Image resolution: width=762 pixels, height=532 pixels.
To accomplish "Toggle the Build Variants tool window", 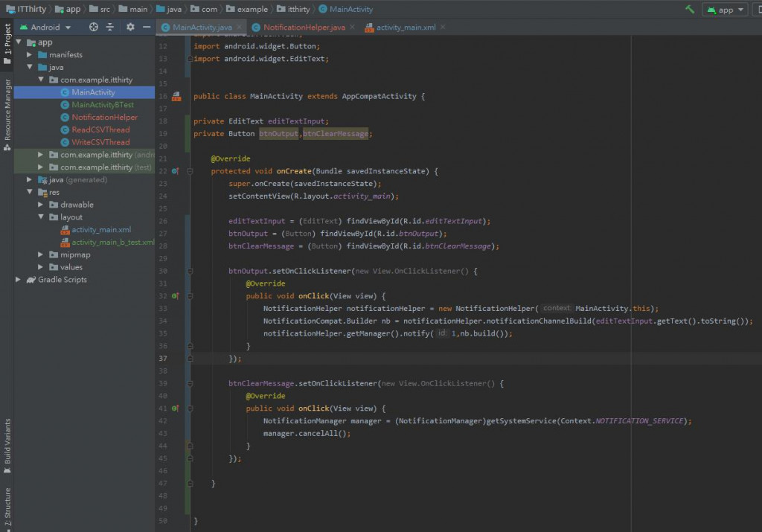I will [x=7, y=444].
